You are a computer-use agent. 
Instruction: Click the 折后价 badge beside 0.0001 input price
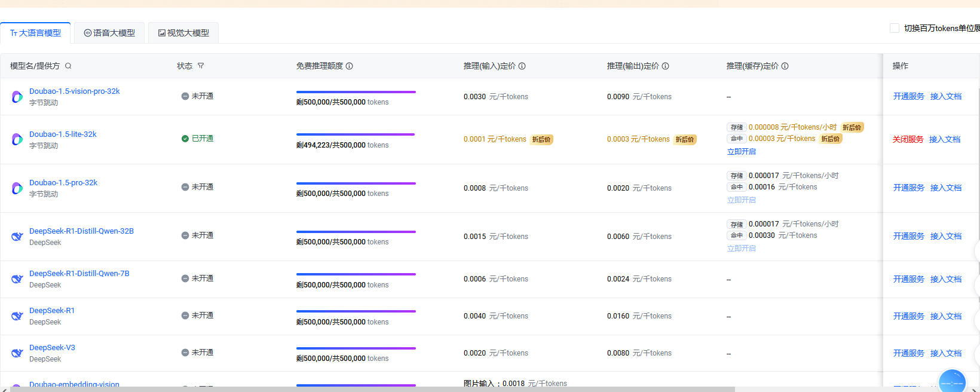pos(541,140)
